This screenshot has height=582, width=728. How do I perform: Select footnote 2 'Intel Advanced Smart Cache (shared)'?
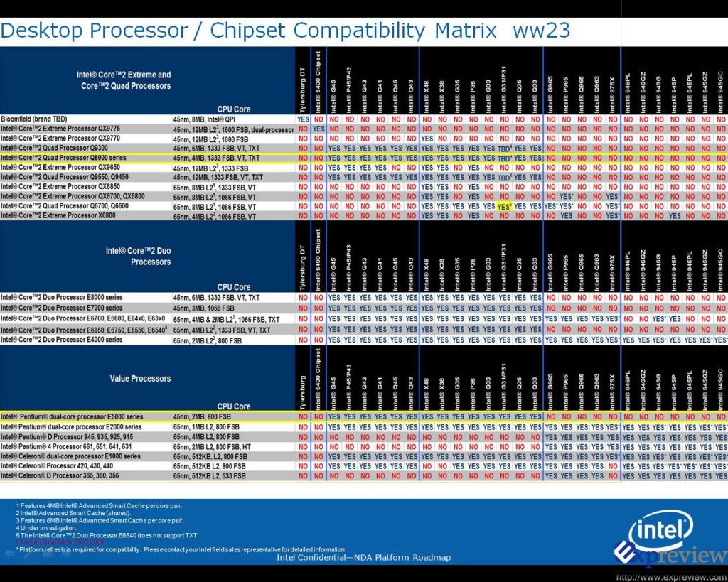coord(73,513)
